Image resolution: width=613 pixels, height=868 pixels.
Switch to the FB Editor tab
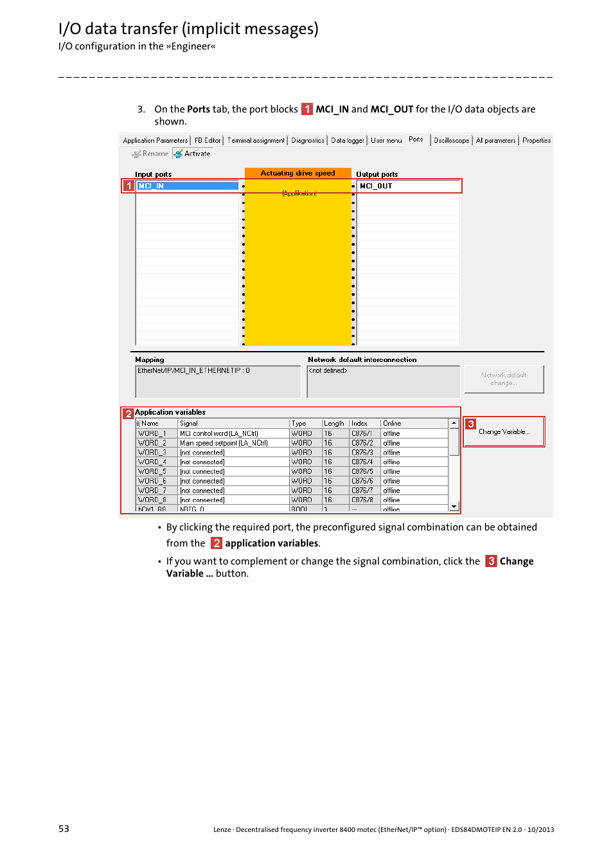[x=208, y=140]
